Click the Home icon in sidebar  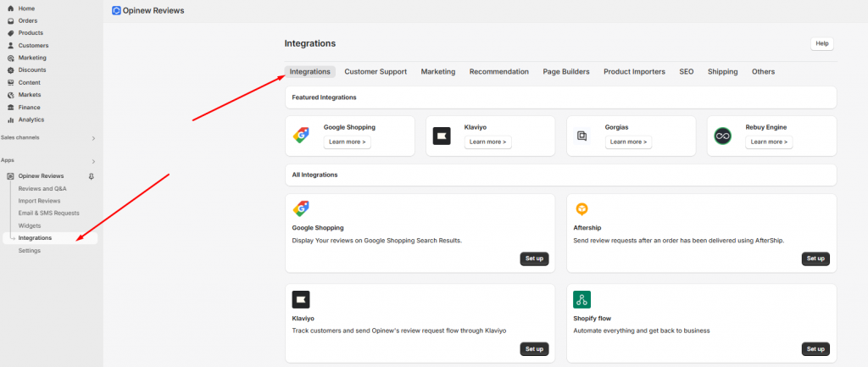click(x=10, y=8)
